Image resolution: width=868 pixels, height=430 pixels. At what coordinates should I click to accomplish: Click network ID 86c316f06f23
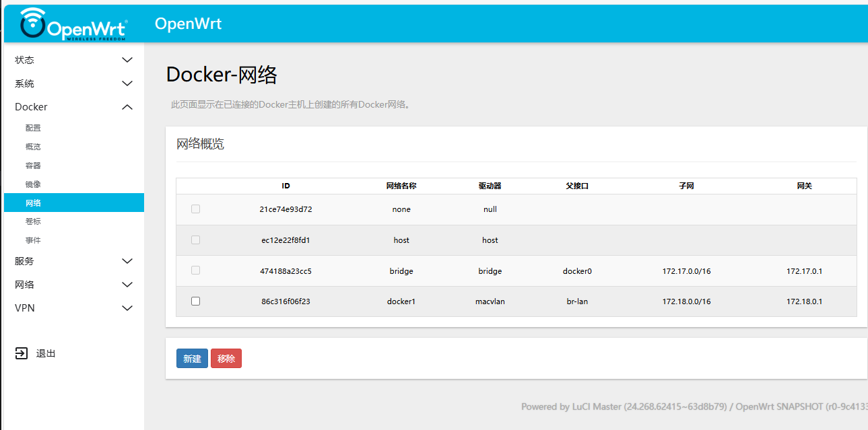pos(286,301)
